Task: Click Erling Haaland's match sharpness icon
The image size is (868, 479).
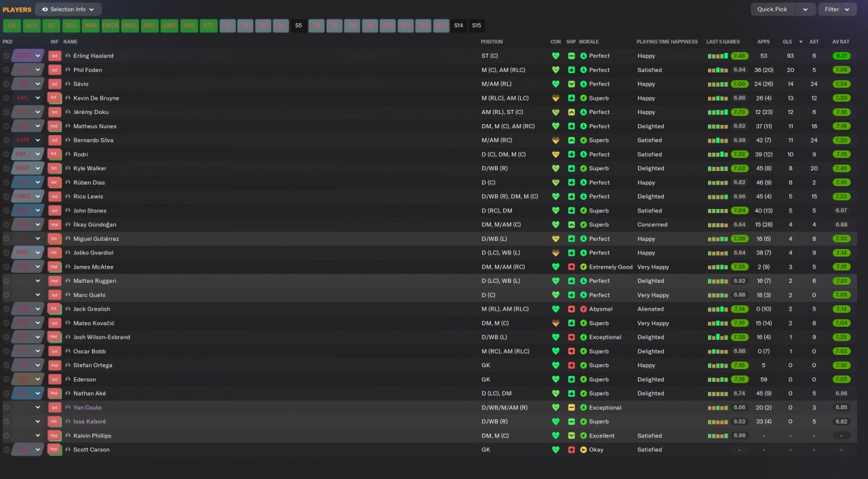Action: coord(572,56)
